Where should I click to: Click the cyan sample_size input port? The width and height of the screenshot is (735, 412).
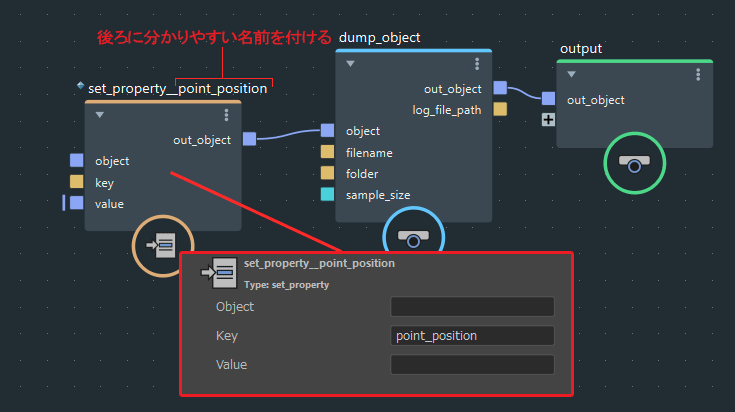(x=327, y=195)
